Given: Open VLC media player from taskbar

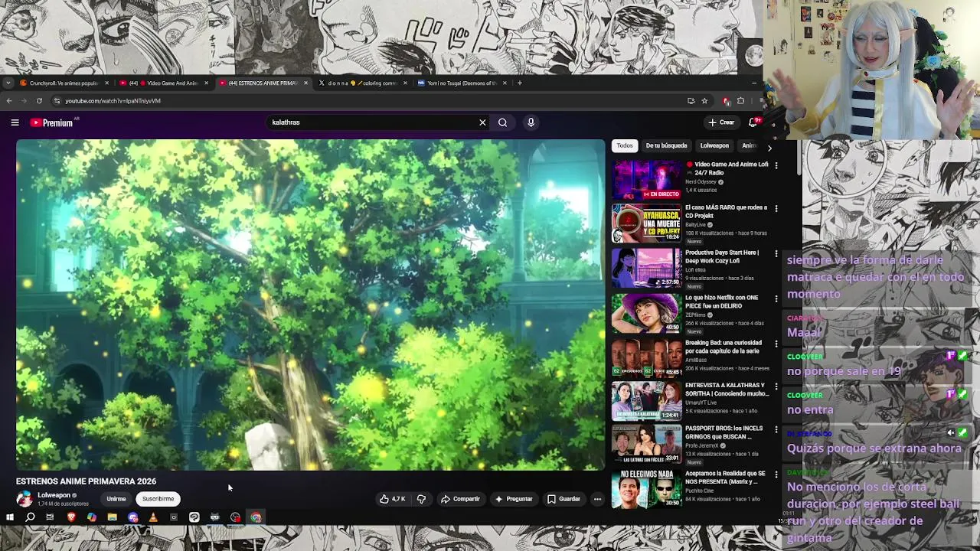Looking at the screenshot, I should pyautogui.click(x=153, y=517).
